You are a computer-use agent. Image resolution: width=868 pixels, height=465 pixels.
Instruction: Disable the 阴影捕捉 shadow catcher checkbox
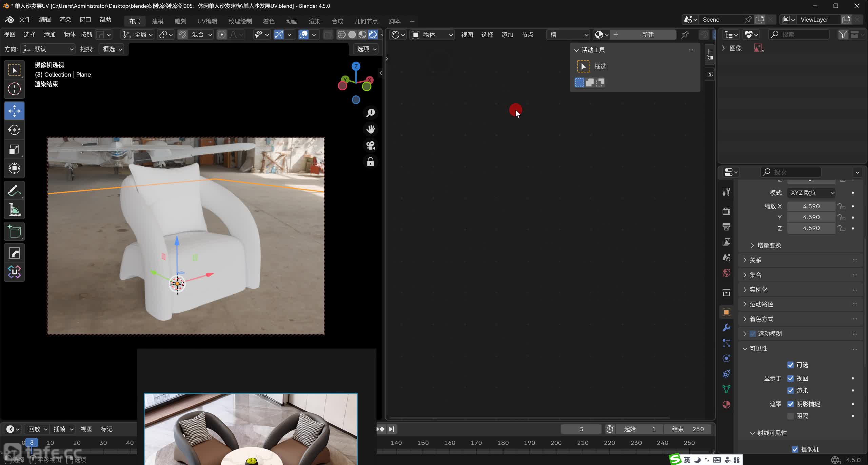pyautogui.click(x=790, y=404)
